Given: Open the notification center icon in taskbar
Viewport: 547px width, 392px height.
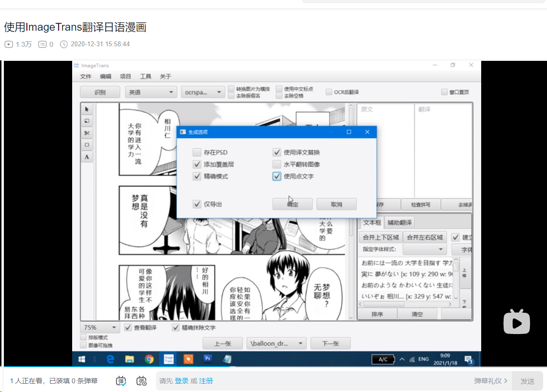Looking at the screenshot, I should tap(469, 359).
